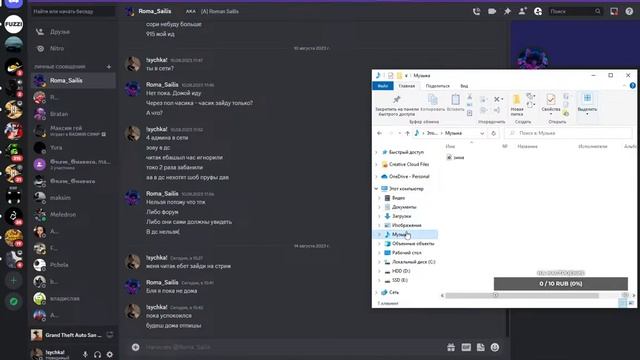Pin to Quick access in Explorer ribbon

[x=397, y=105]
